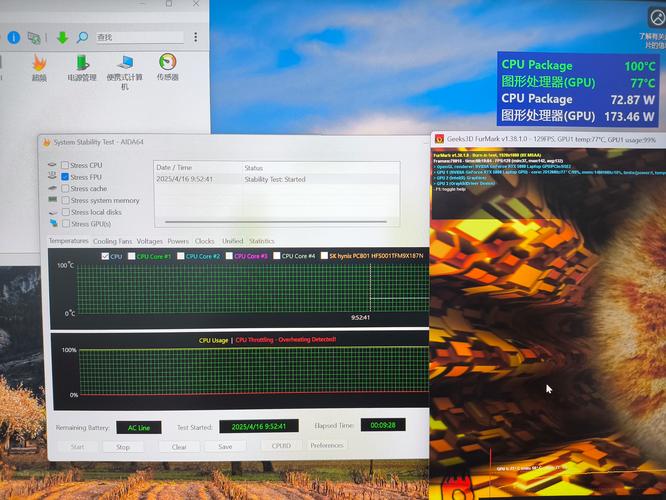Switch to the Statistics tab
This screenshot has width=666, height=500.
262,241
